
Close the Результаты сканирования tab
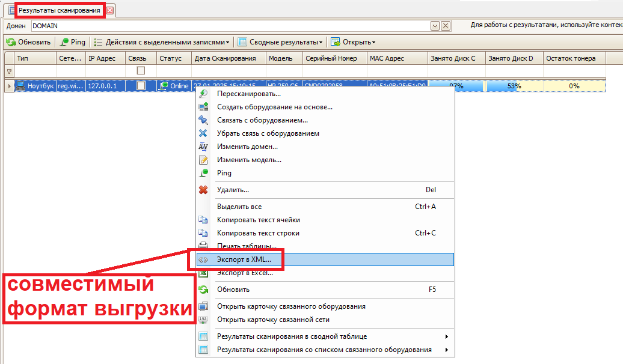click(110, 10)
